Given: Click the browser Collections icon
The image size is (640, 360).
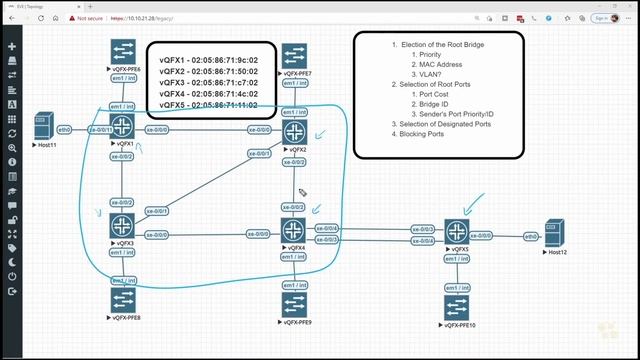Looking at the screenshot, I should point(582,18).
